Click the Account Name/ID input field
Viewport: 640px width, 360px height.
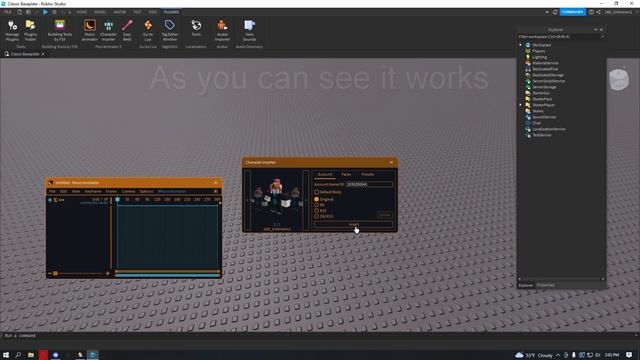pos(369,184)
